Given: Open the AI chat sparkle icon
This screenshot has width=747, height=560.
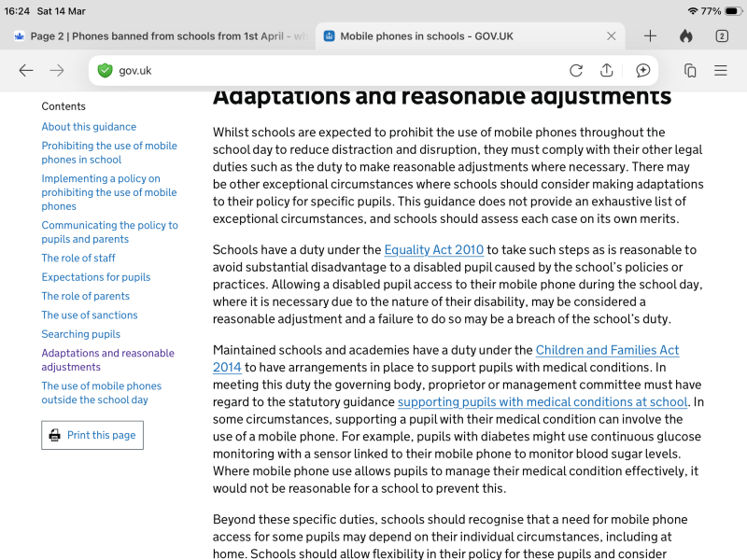Looking at the screenshot, I should point(642,71).
